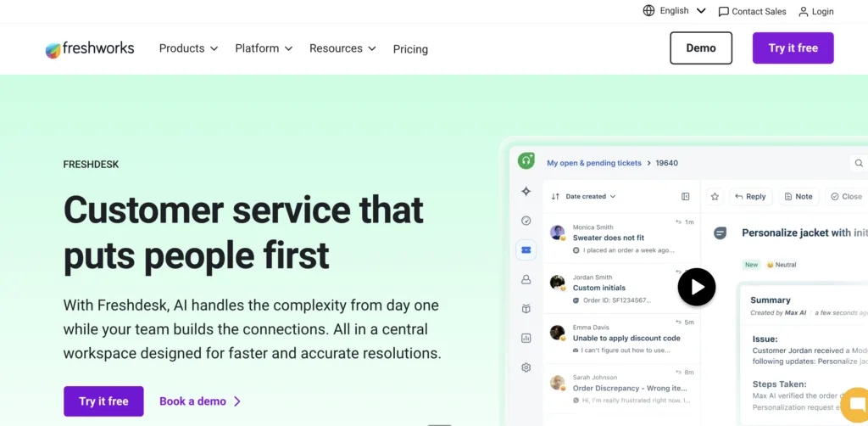Viewport: 868px width, 426px height.
Task: Click the sparkle AI sidebar icon
Action: coord(526,191)
